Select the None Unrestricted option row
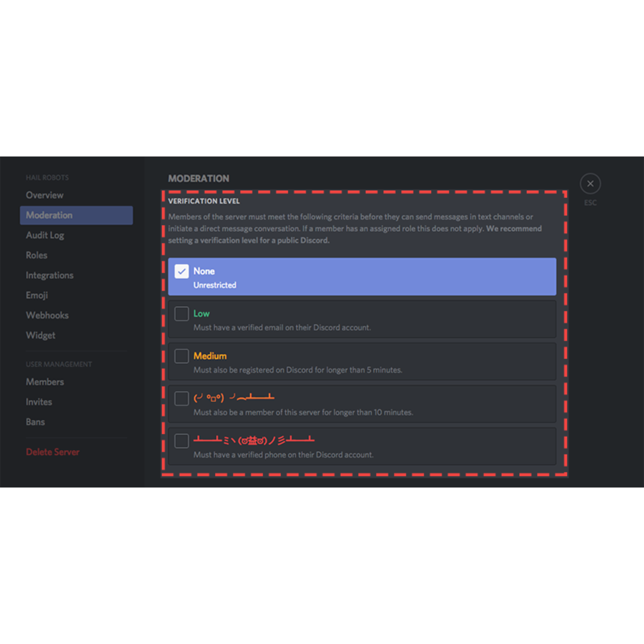The height and width of the screenshot is (644, 644). pyautogui.click(x=362, y=277)
